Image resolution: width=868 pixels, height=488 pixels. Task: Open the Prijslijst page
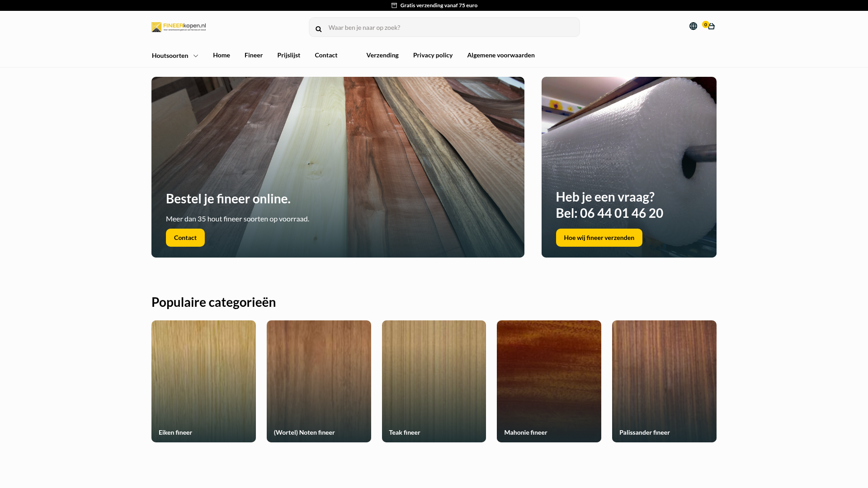pos(289,55)
